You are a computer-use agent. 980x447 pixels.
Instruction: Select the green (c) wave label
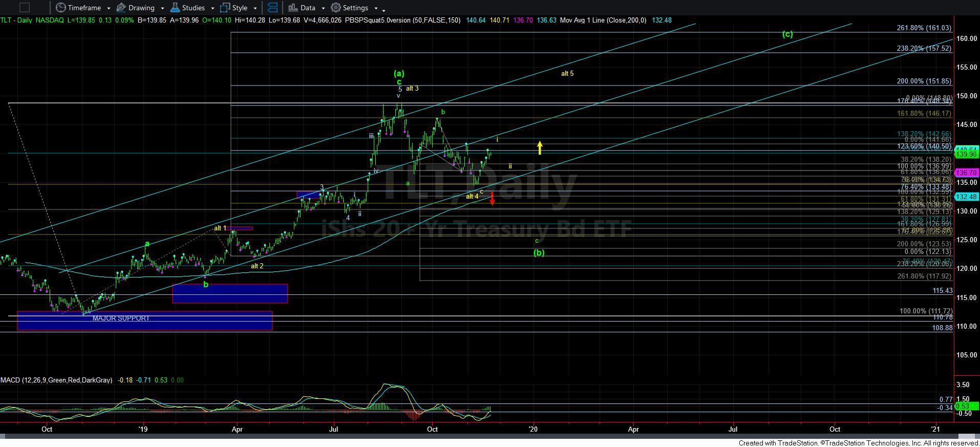pyautogui.click(x=787, y=34)
